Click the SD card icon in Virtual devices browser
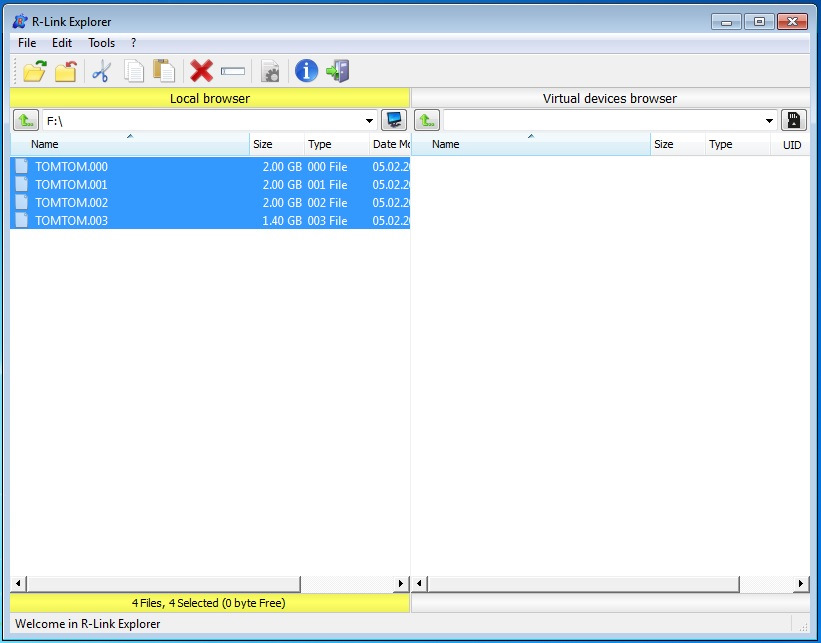Image resolution: width=821 pixels, height=643 pixels. (x=794, y=120)
